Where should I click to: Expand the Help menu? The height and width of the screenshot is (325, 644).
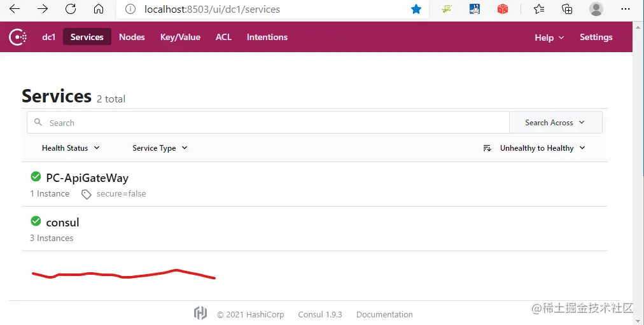549,38
